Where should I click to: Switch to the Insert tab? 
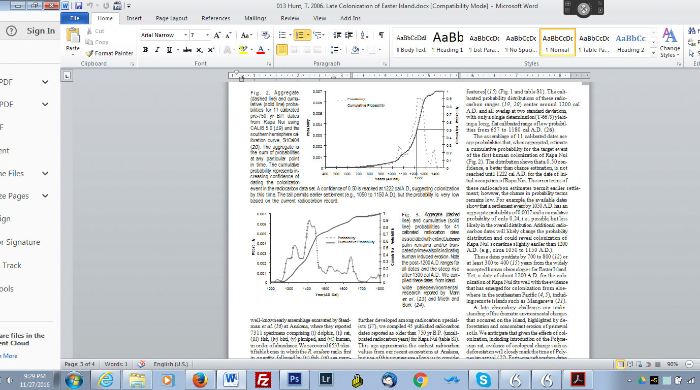click(134, 18)
